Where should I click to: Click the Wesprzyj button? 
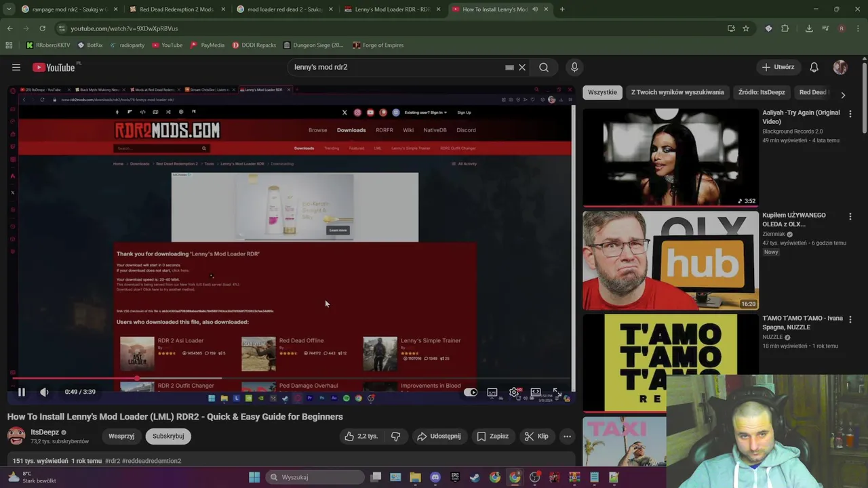pyautogui.click(x=121, y=436)
